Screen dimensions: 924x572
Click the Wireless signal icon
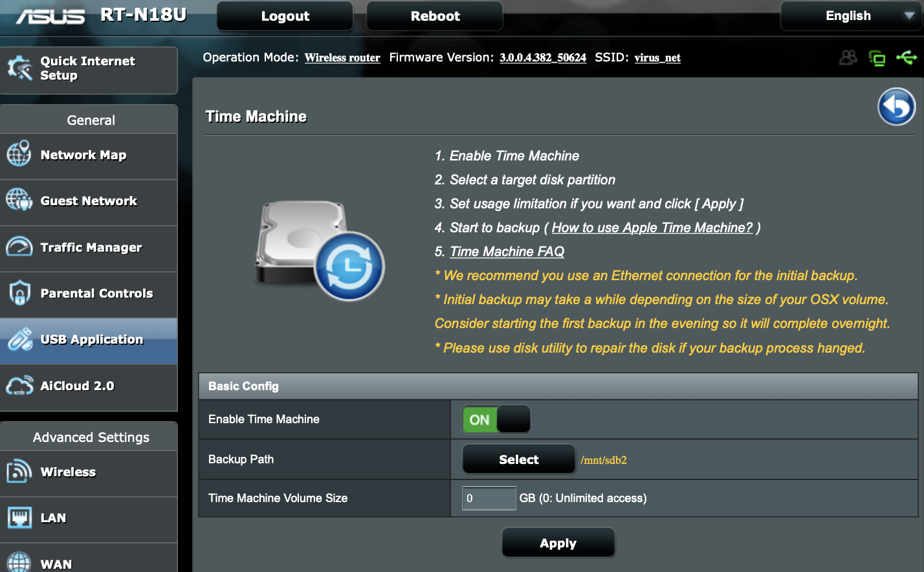(x=19, y=471)
